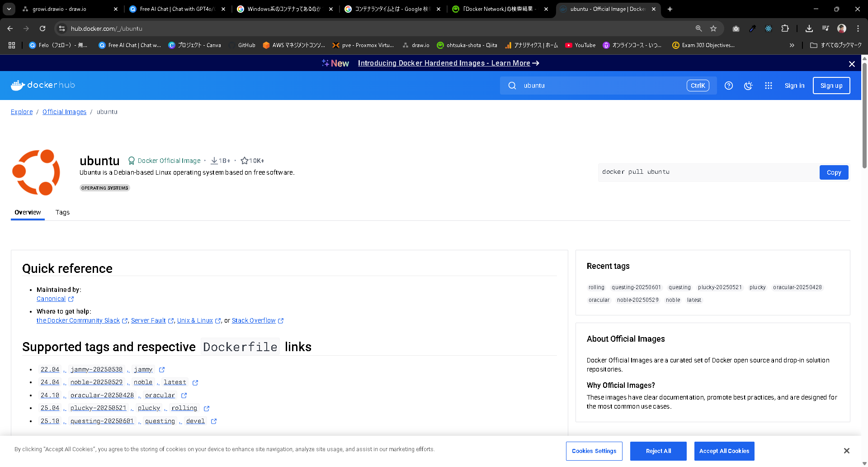The height and width of the screenshot is (467, 868).
Task: Open the apps grid in bookmarks bar
Action: (x=12, y=45)
